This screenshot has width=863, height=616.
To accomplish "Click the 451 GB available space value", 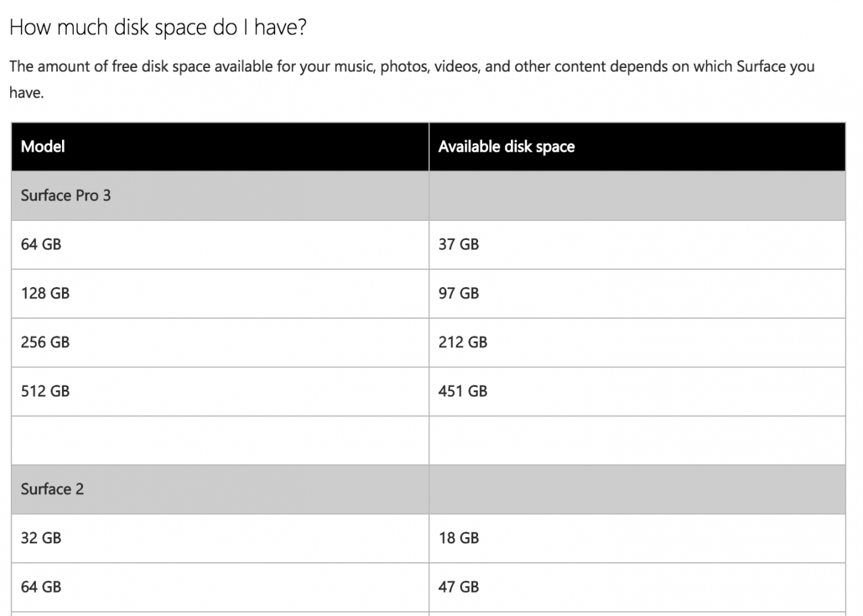I will tap(463, 392).
